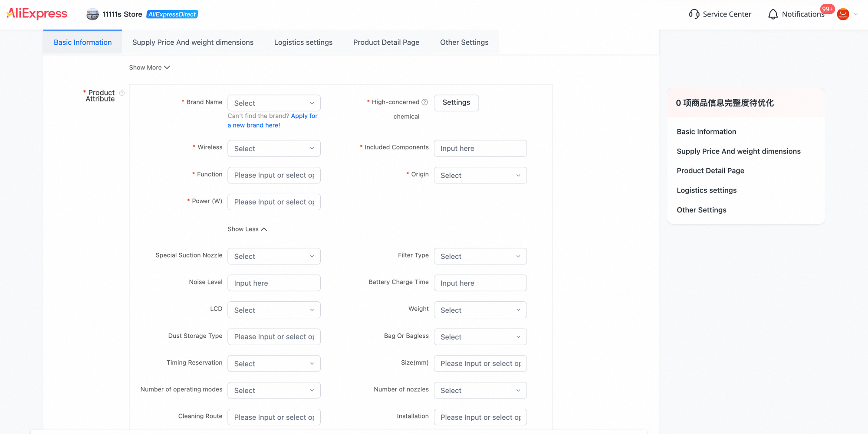Open Service Center headset icon
868x434 pixels.
694,14
